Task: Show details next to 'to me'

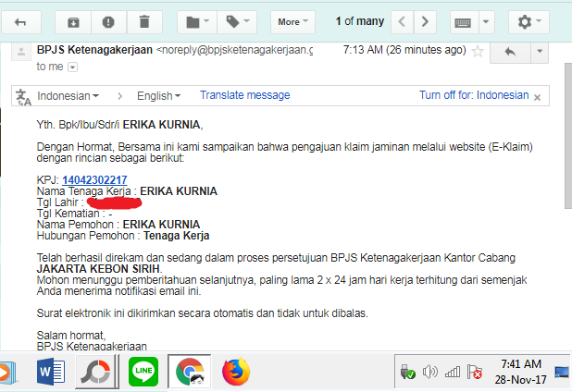Action: tap(72, 67)
